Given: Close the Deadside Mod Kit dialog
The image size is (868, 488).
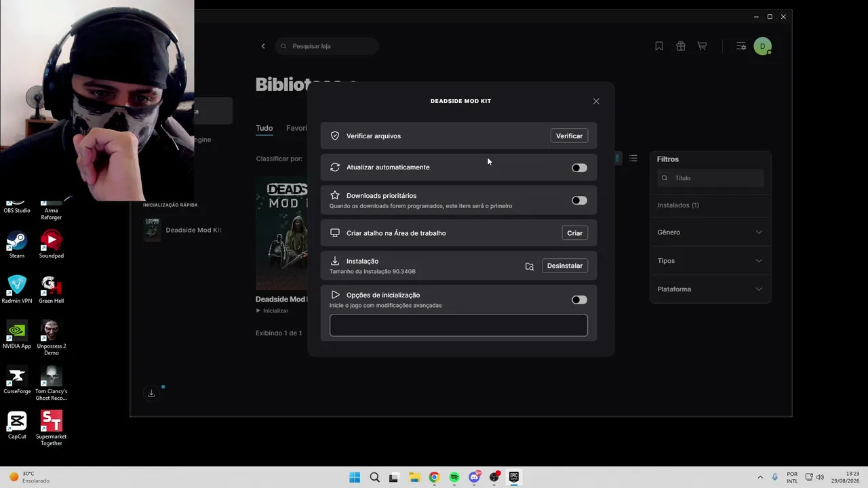Looking at the screenshot, I should click(596, 102).
